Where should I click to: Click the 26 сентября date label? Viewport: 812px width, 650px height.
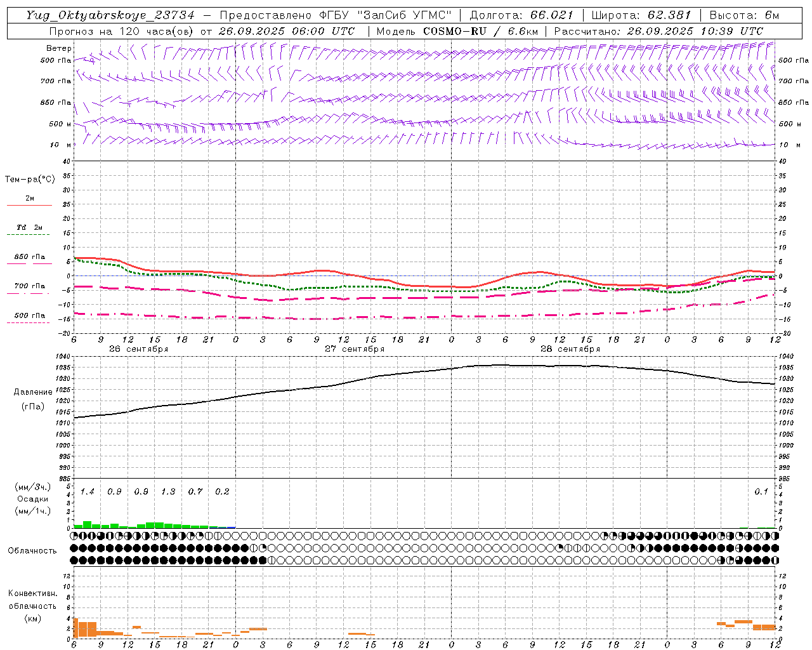(x=138, y=349)
